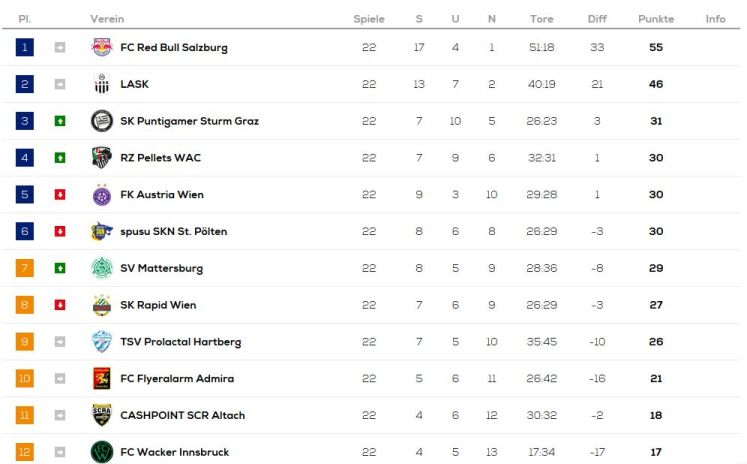
Task: Click the green up arrow beside Sturm Graz
Action: click(x=60, y=121)
